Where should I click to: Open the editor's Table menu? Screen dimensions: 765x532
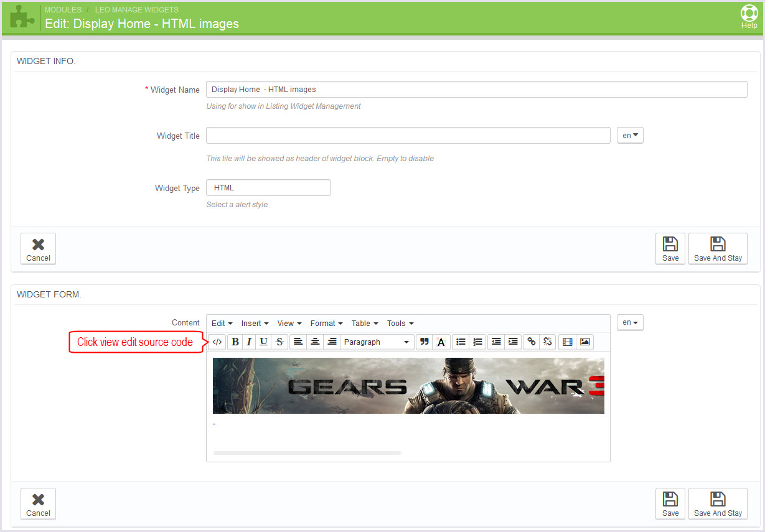tap(365, 324)
